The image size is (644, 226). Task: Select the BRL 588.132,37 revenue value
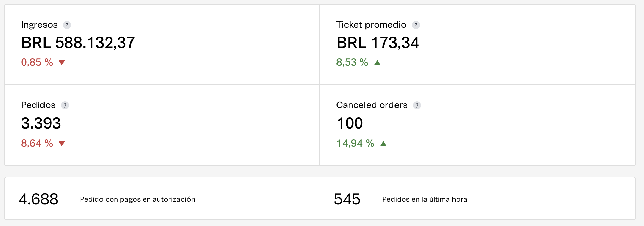pos(78,43)
